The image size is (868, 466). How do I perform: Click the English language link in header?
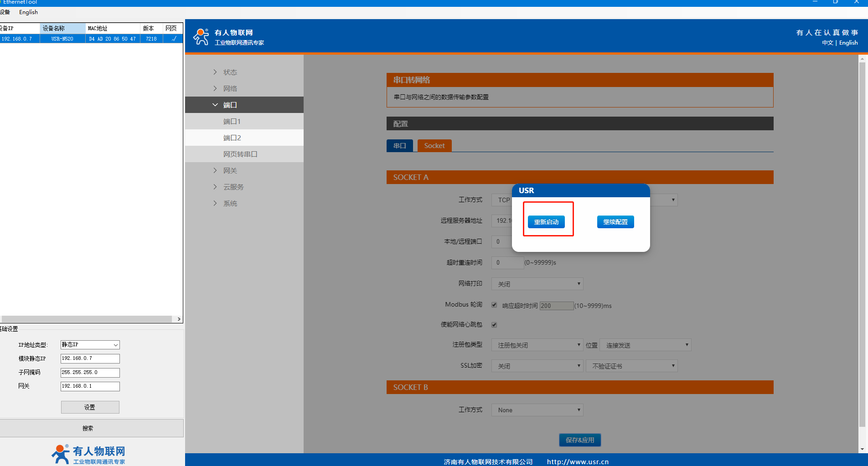(x=848, y=43)
